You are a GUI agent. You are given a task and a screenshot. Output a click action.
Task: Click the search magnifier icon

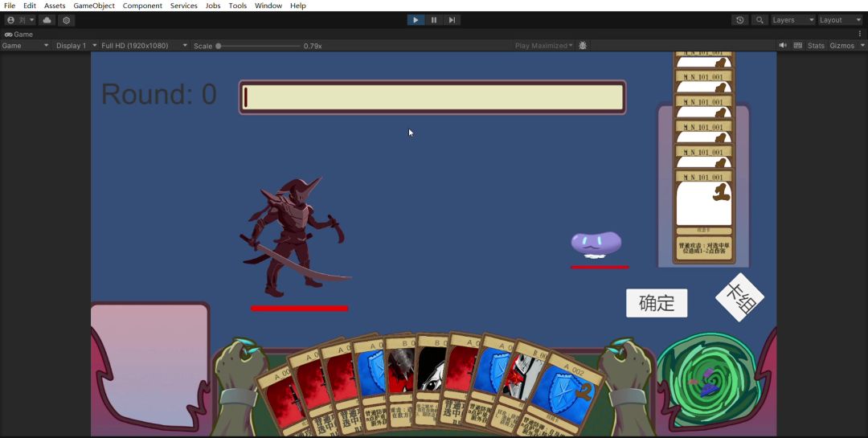pos(759,20)
